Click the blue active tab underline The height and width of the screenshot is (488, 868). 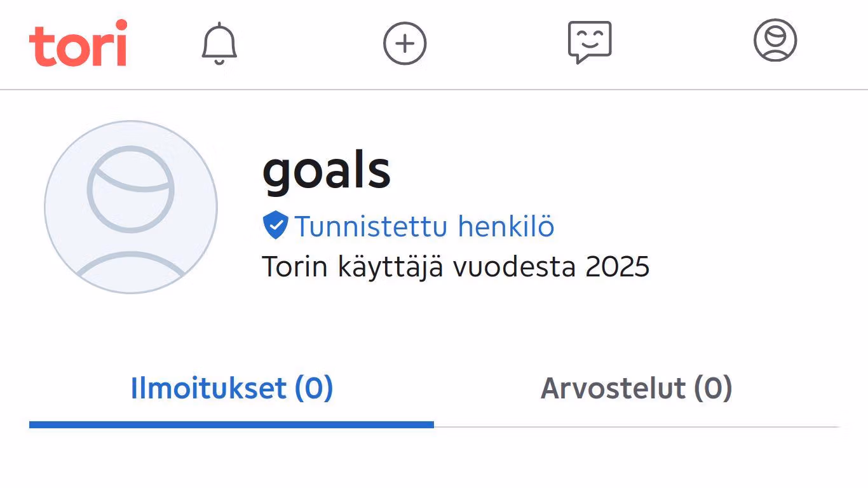[231, 424]
